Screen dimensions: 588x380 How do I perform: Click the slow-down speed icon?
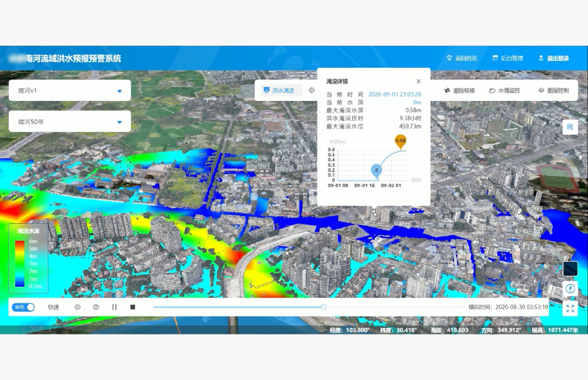click(77, 307)
